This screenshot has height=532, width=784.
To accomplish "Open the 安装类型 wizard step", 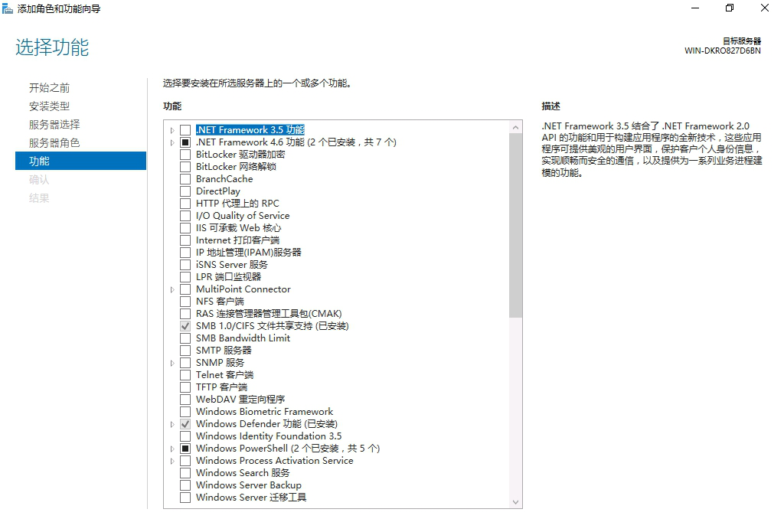I will click(x=49, y=106).
